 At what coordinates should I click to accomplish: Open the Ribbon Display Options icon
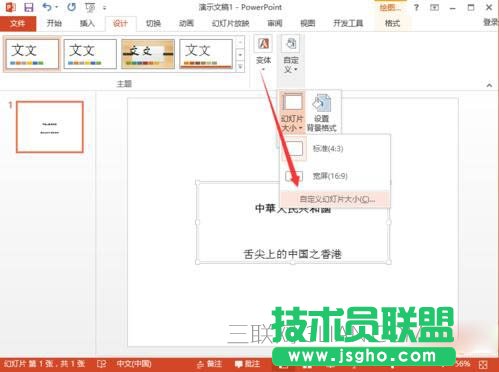pos(434,7)
